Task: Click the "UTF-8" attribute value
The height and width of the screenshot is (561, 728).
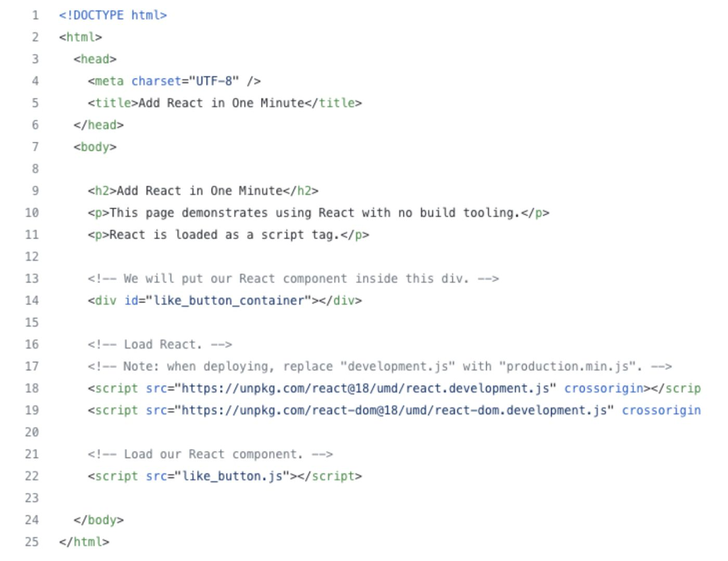Action: (214, 81)
